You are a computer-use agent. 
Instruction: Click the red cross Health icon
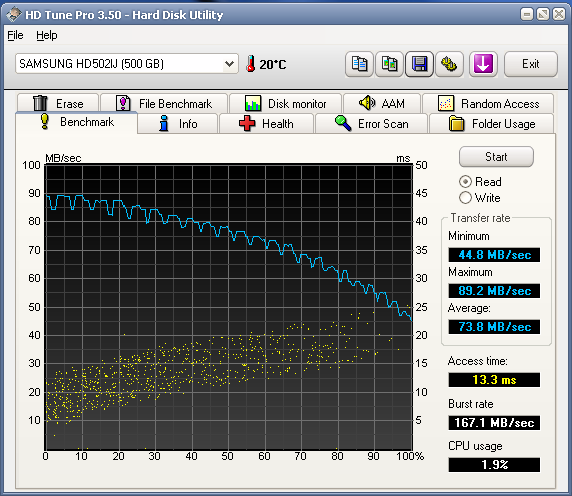(247, 123)
